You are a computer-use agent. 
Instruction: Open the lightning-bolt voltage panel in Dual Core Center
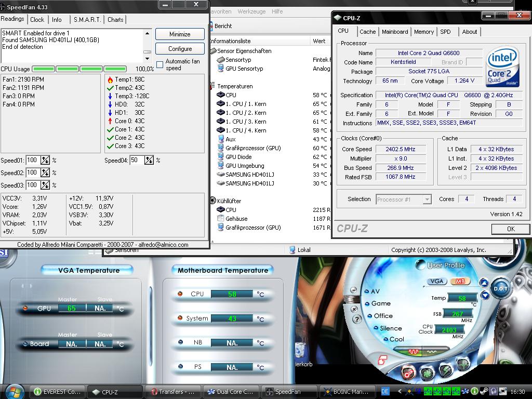pos(445,370)
